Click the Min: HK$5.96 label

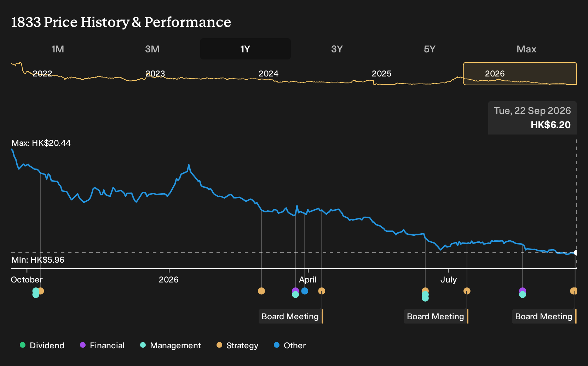coord(38,260)
